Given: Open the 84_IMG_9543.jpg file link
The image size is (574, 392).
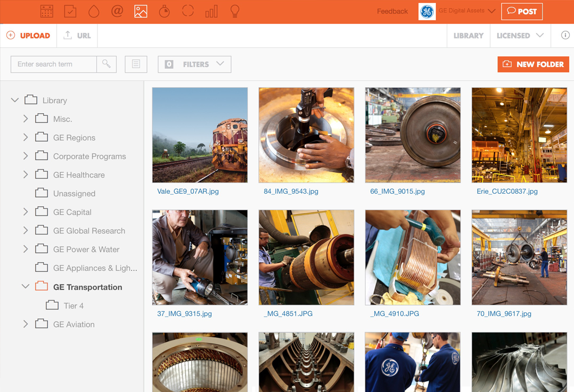Looking at the screenshot, I should pyautogui.click(x=291, y=191).
